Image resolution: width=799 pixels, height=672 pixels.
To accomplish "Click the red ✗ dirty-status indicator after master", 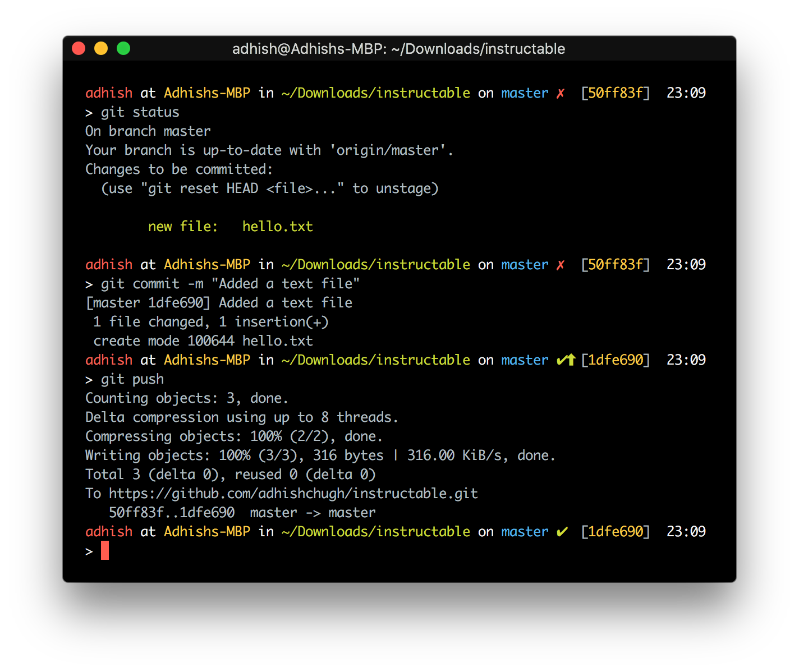I will coord(560,93).
